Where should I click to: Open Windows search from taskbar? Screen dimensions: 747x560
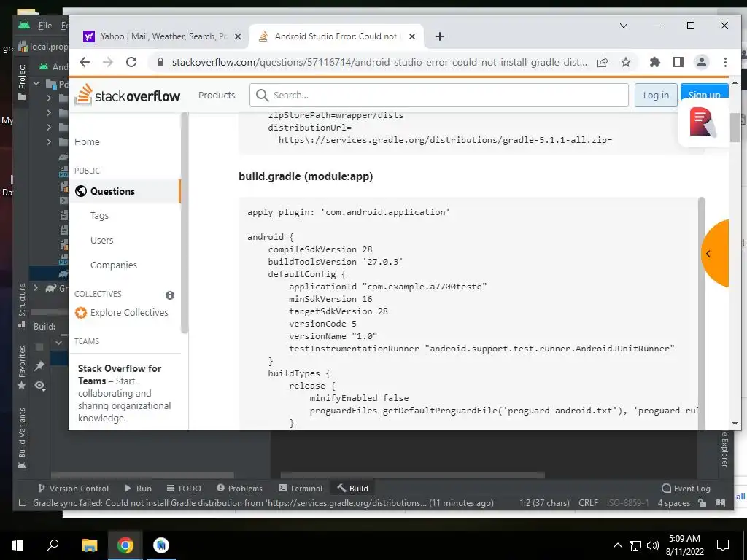pos(53,545)
